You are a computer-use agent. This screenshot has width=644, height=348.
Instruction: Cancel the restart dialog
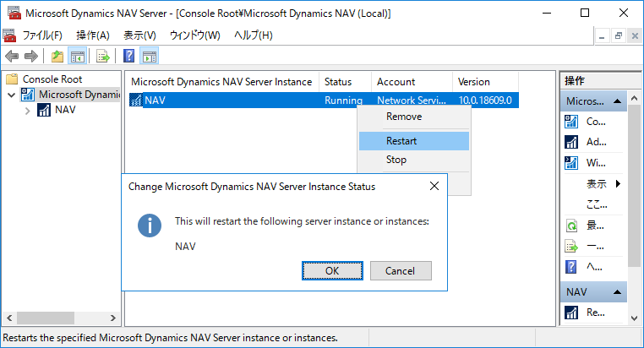coord(401,271)
